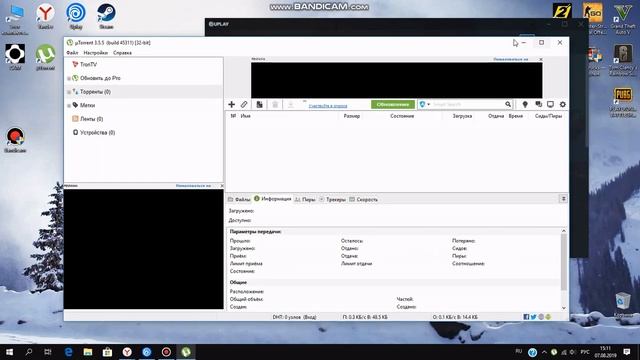This screenshot has height=360, width=640.
Task: Click the Add Torrent plus icon
Action: [231, 104]
